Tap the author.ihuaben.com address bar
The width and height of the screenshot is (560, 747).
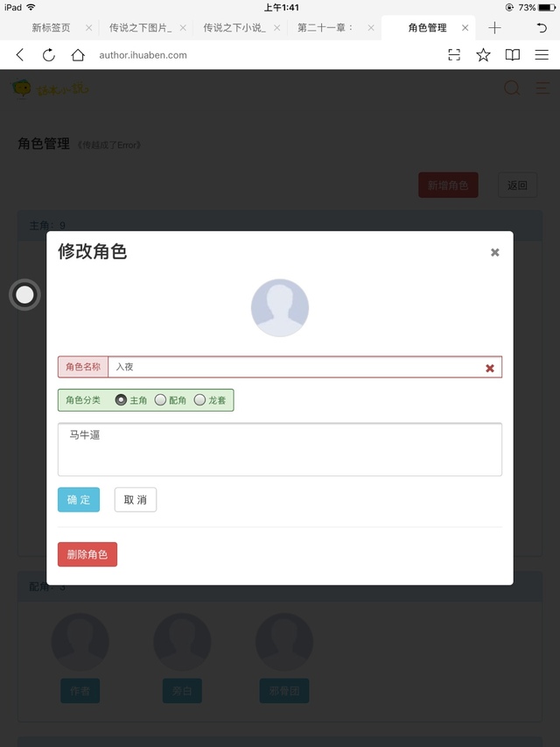coord(143,55)
